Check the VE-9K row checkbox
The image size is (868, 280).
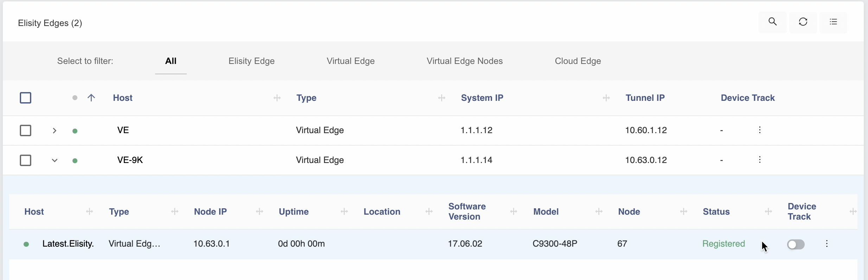26,160
